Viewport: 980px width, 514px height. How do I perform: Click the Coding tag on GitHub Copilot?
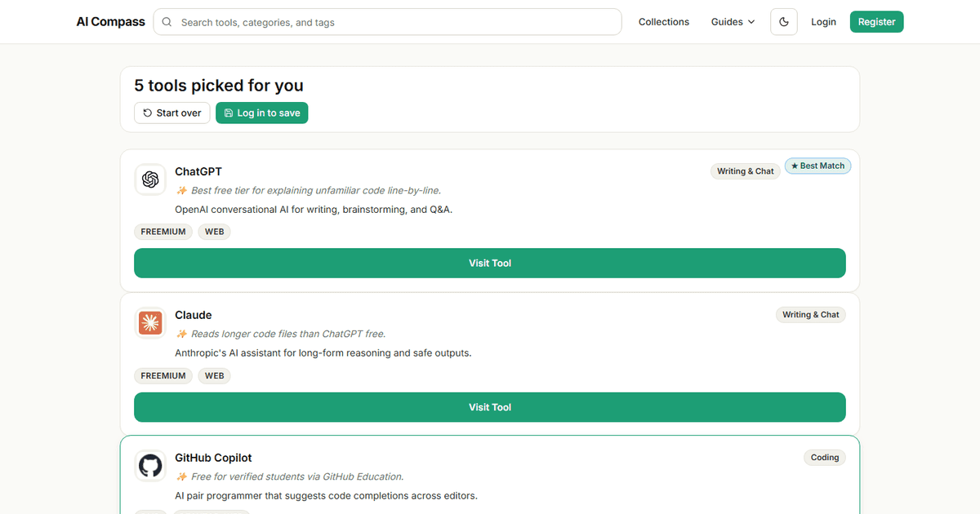tap(825, 458)
